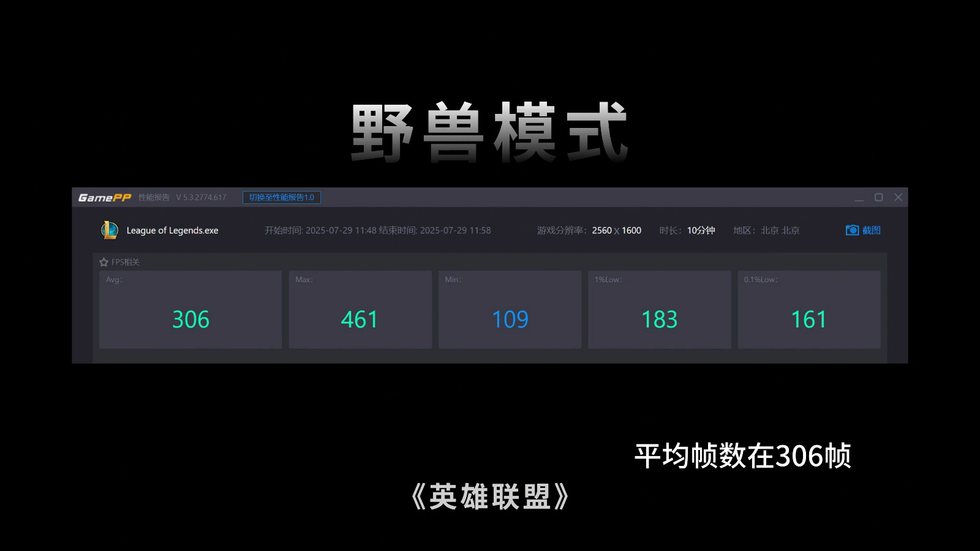Viewport: 980px width, 551px height.
Task: Click the 性能报告 title label
Action: coord(154,198)
